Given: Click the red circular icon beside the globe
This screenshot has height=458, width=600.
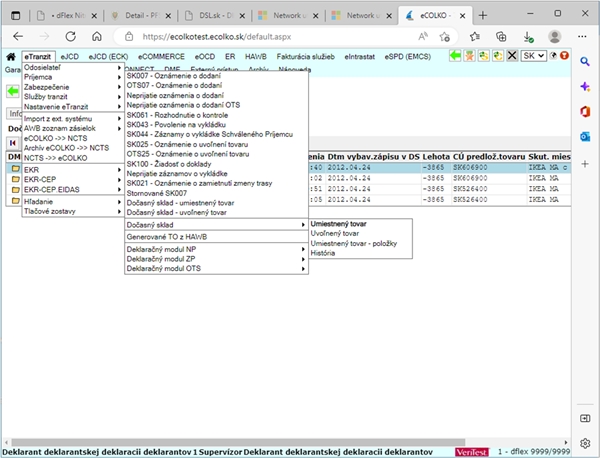Looking at the screenshot, I should point(564,55).
